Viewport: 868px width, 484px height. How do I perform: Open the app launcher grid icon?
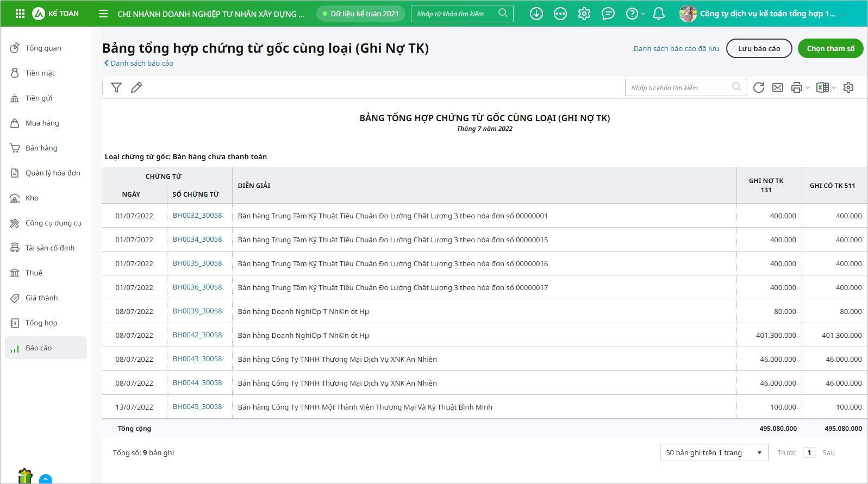coord(20,14)
